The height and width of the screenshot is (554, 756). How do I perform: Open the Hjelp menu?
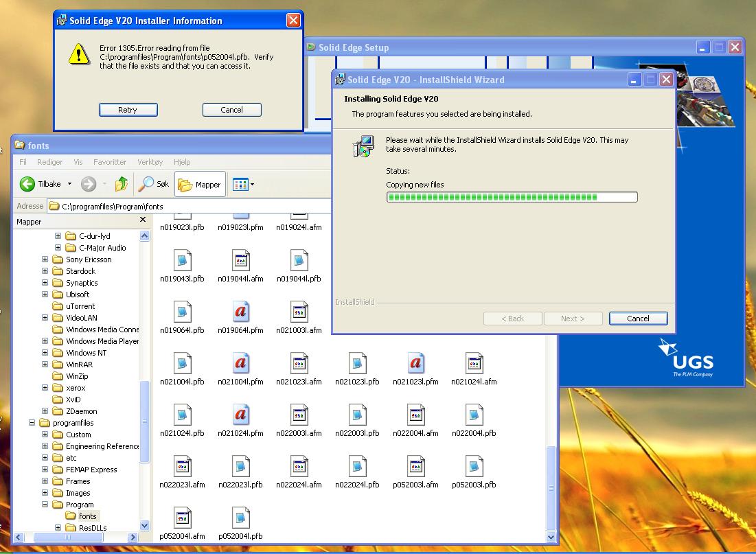point(182,162)
